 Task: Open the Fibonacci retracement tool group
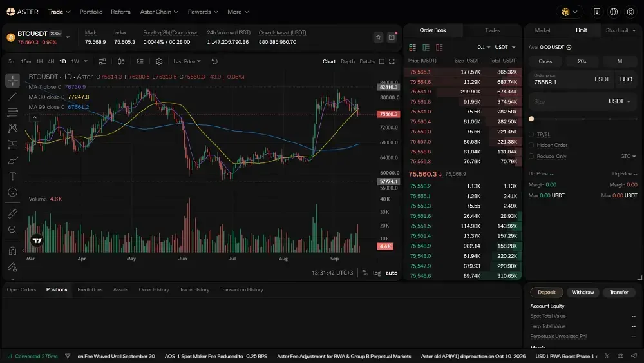click(x=13, y=112)
